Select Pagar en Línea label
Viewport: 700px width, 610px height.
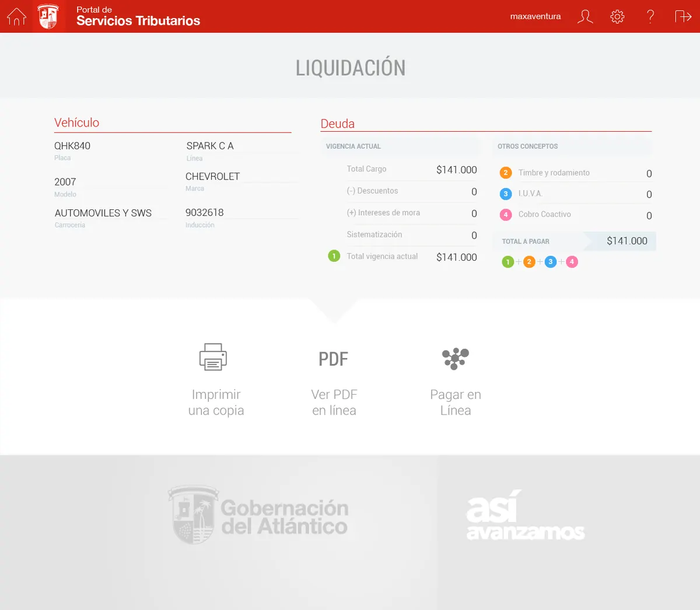click(456, 402)
